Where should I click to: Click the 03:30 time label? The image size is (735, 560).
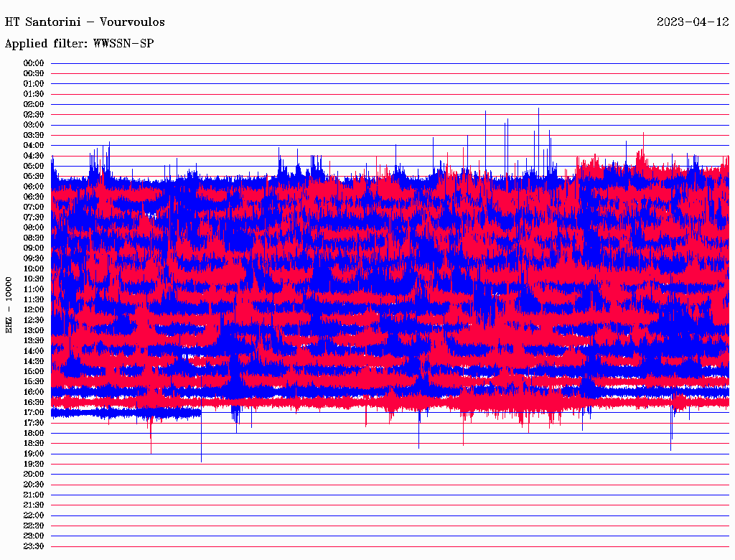(x=34, y=135)
